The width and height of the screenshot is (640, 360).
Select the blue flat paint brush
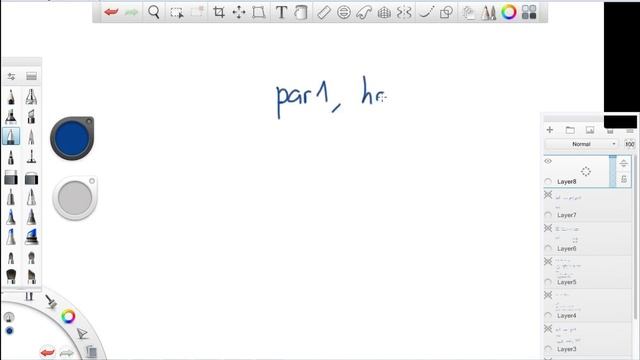tap(31, 237)
